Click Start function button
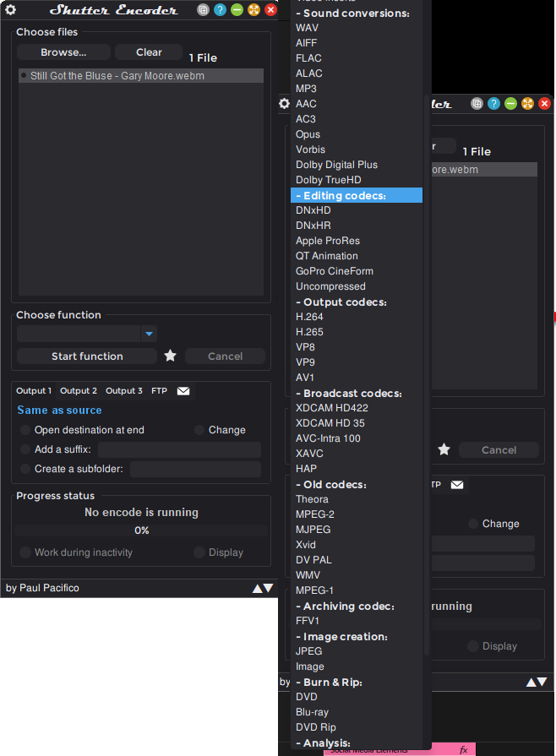Screen dimensions: 556x756 pos(87,356)
